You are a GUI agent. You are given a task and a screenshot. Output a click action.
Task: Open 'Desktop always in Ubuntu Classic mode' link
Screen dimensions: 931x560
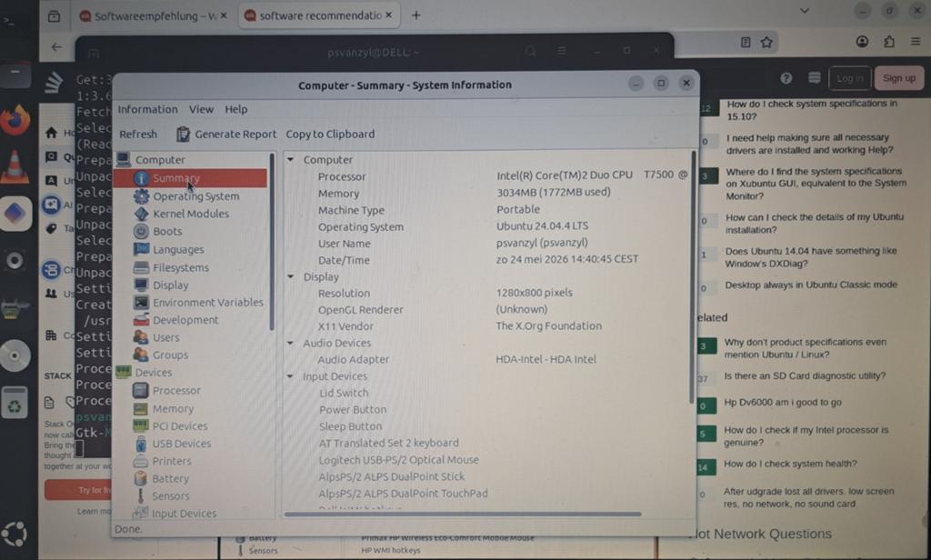pyautogui.click(x=811, y=285)
